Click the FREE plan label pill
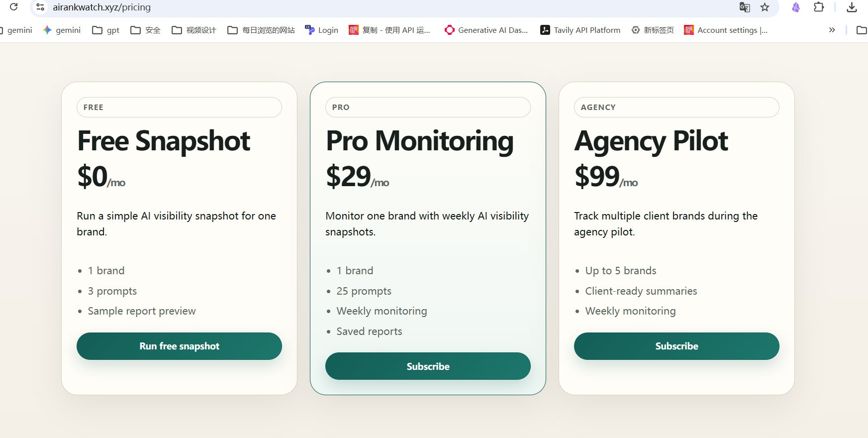Image resolution: width=868 pixels, height=438 pixels. (179, 107)
